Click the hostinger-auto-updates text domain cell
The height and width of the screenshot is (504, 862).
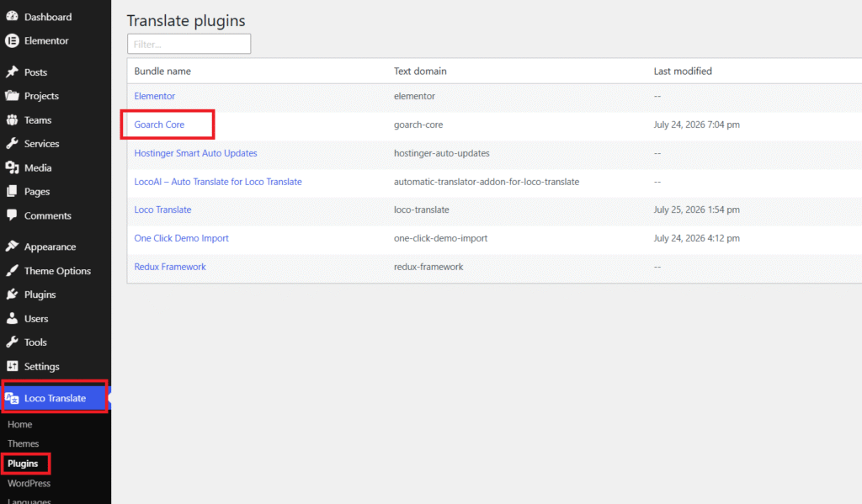pyautogui.click(x=441, y=153)
